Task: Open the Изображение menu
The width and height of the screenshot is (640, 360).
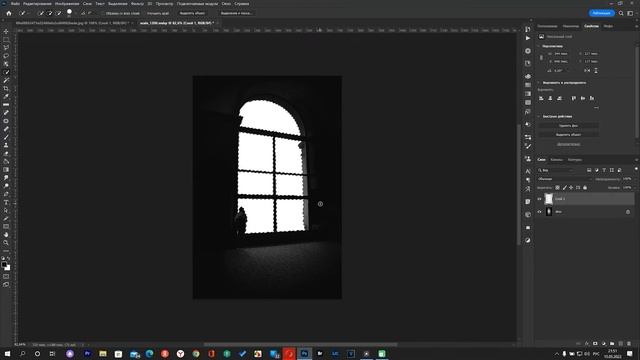Action: coord(67,4)
